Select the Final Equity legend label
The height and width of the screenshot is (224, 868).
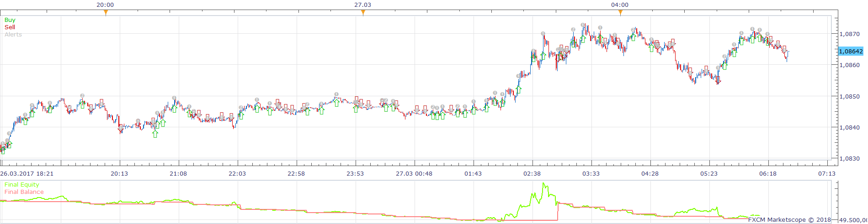tap(22, 185)
